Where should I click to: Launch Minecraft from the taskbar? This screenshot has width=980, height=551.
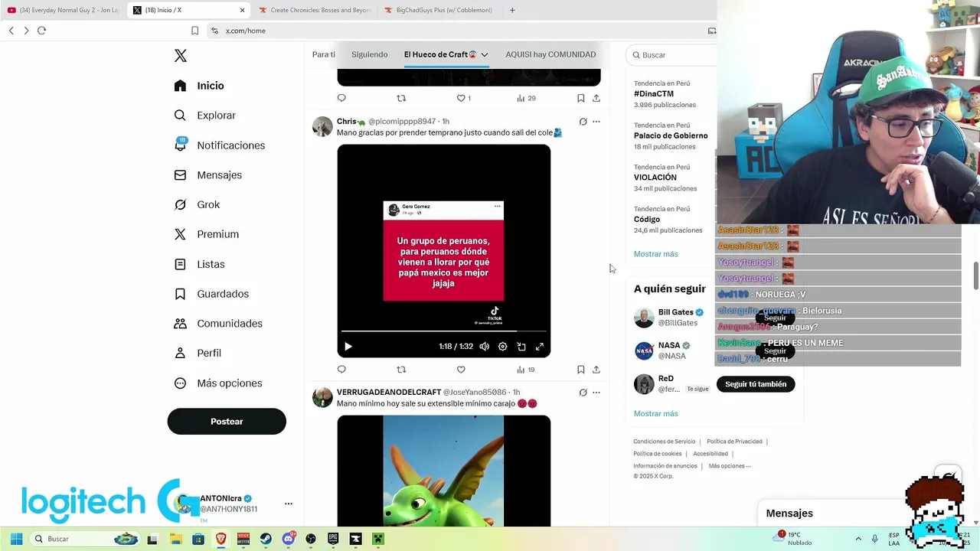pos(377,539)
